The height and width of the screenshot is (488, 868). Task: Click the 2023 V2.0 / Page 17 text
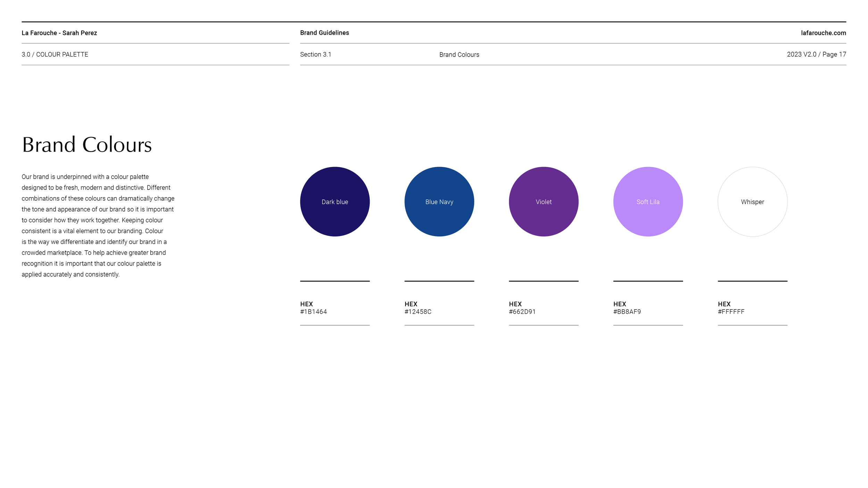point(816,54)
